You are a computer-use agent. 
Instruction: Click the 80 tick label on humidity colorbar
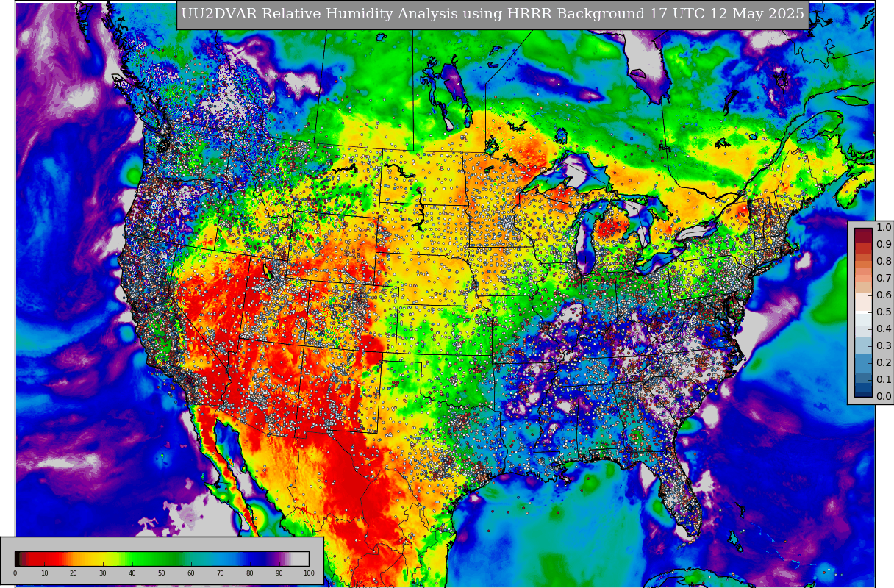250,573
